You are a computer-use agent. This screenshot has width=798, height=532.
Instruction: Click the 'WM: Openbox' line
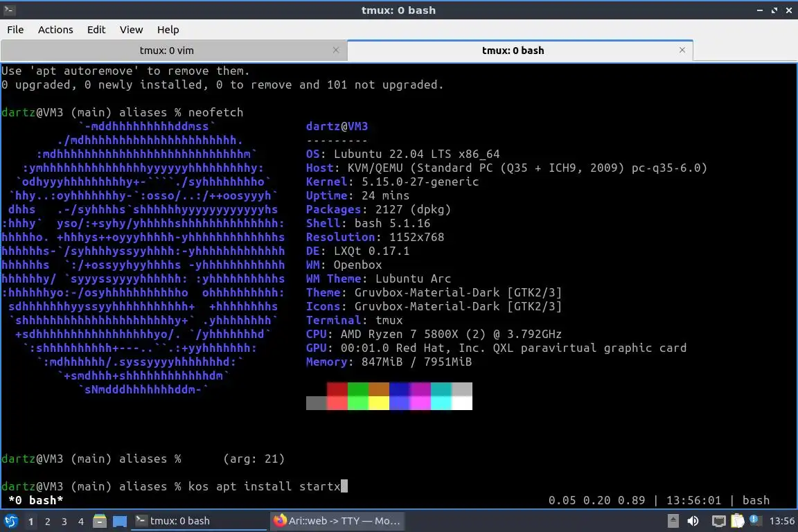click(x=344, y=265)
